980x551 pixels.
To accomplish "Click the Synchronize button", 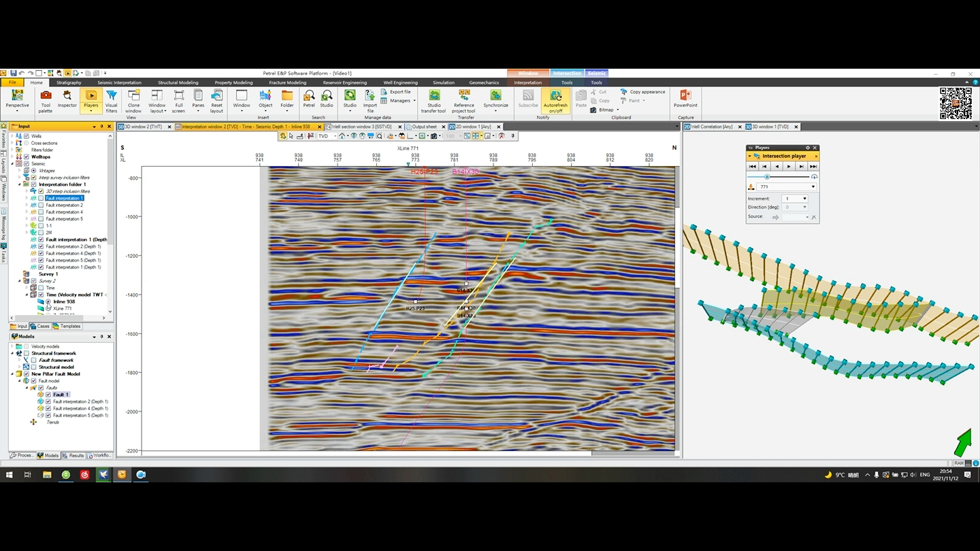I will click(x=495, y=101).
